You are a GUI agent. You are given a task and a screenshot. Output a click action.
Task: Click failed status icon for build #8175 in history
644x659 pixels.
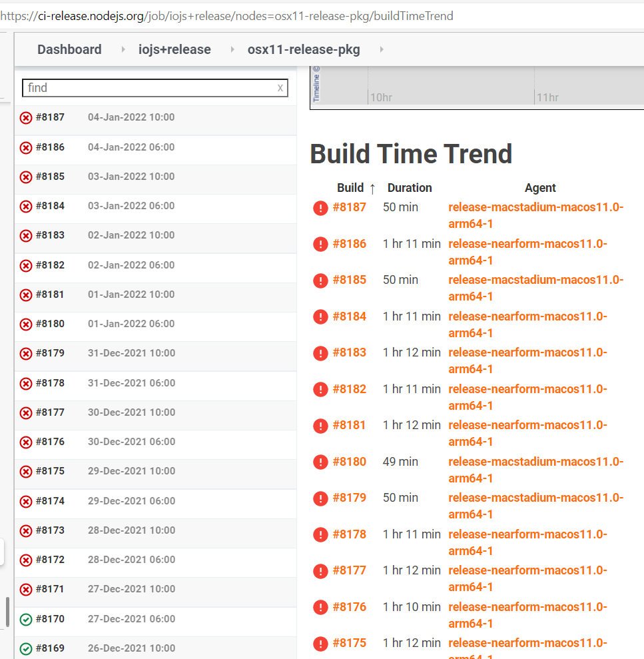tap(26, 472)
